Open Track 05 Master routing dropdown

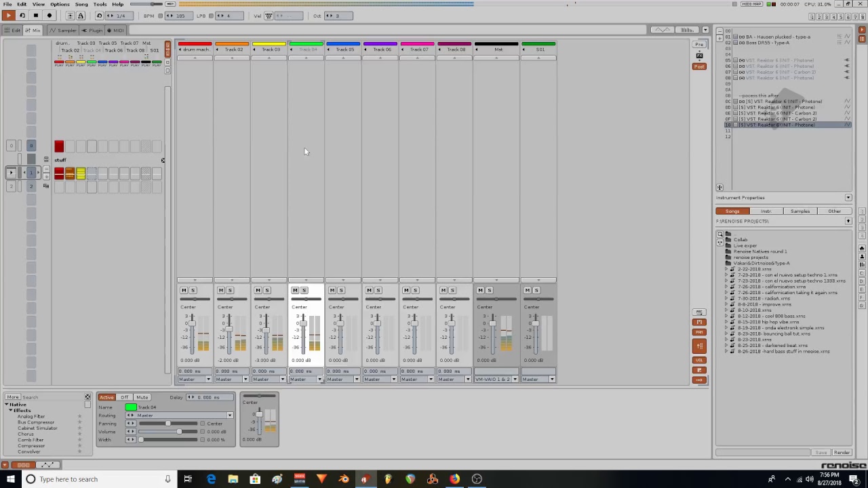pyautogui.click(x=343, y=379)
